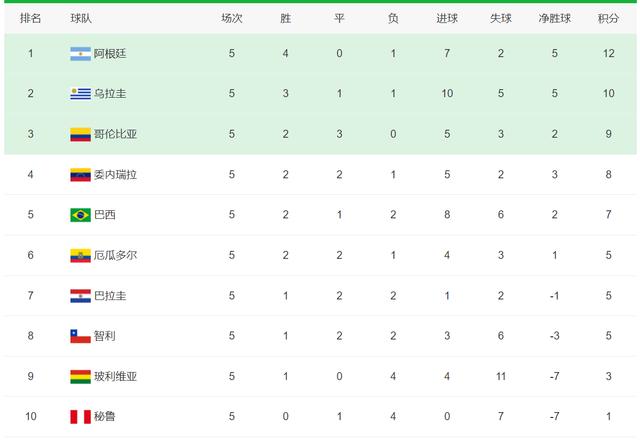Open the 乌拉圭 team link

click(111, 93)
